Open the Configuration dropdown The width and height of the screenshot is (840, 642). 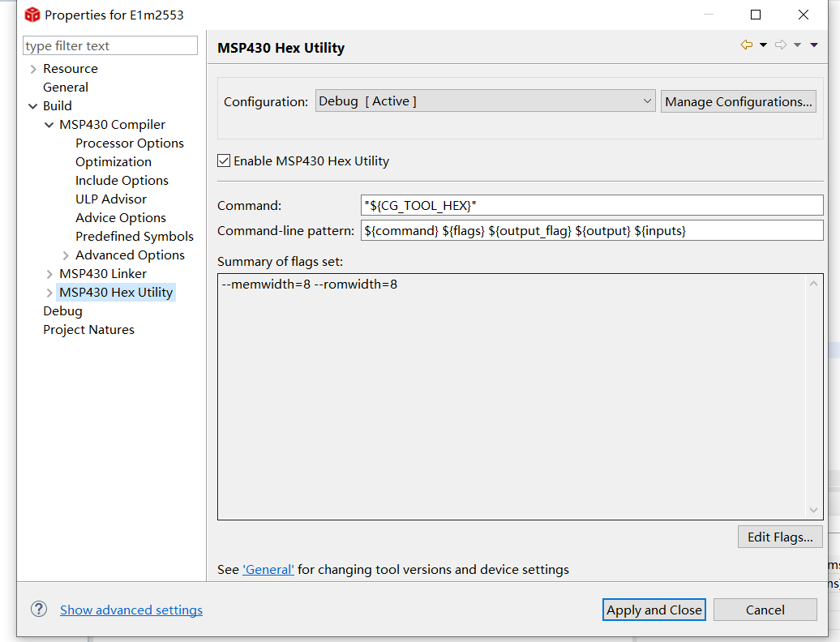pyautogui.click(x=486, y=101)
